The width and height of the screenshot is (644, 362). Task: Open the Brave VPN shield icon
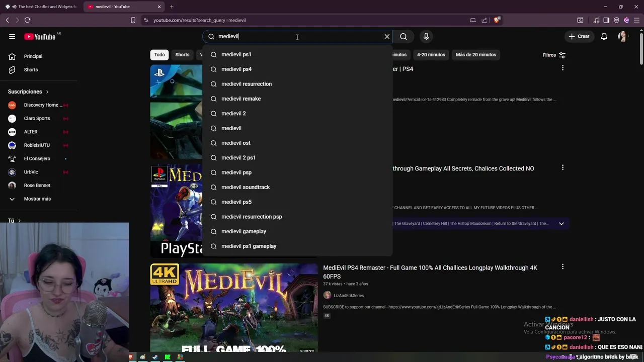(x=616, y=20)
